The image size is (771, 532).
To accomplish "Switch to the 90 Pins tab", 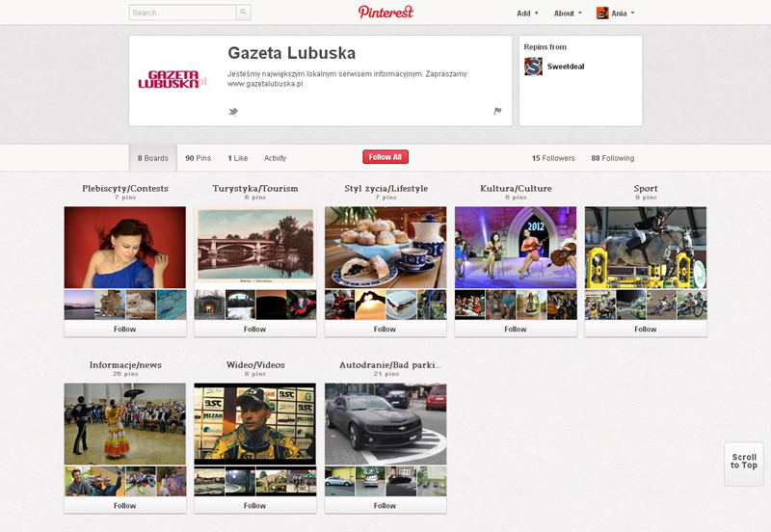I will pyautogui.click(x=198, y=158).
